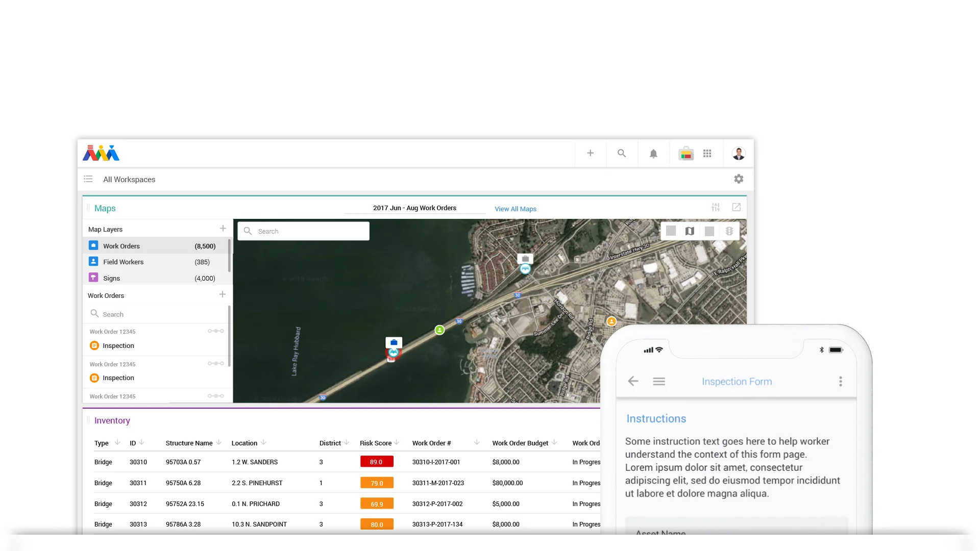The width and height of the screenshot is (980, 551).
Task: Switch to the map view icon
Action: click(690, 231)
